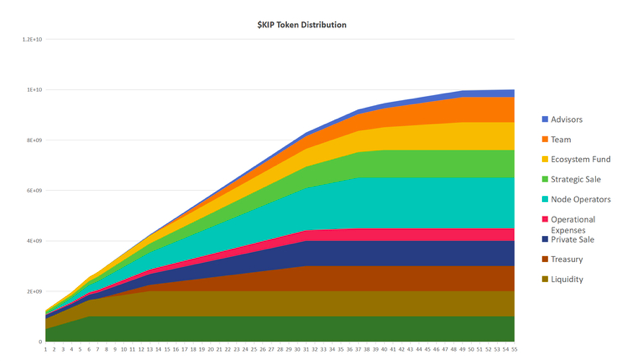The height and width of the screenshot is (361, 631).
Task: Click the "37" x-axis label
Action: 358,349
